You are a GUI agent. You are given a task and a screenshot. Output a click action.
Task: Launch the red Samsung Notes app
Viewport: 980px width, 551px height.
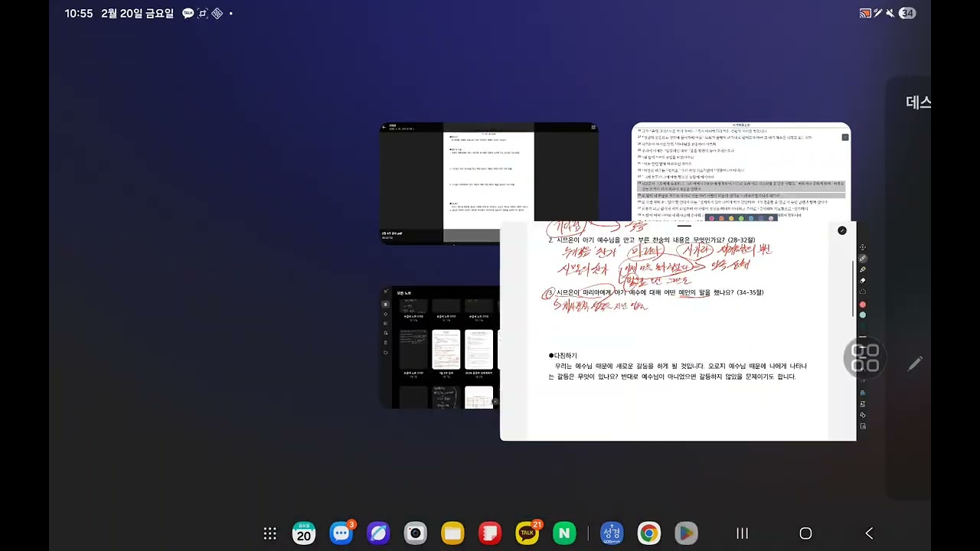tap(490, 533)
